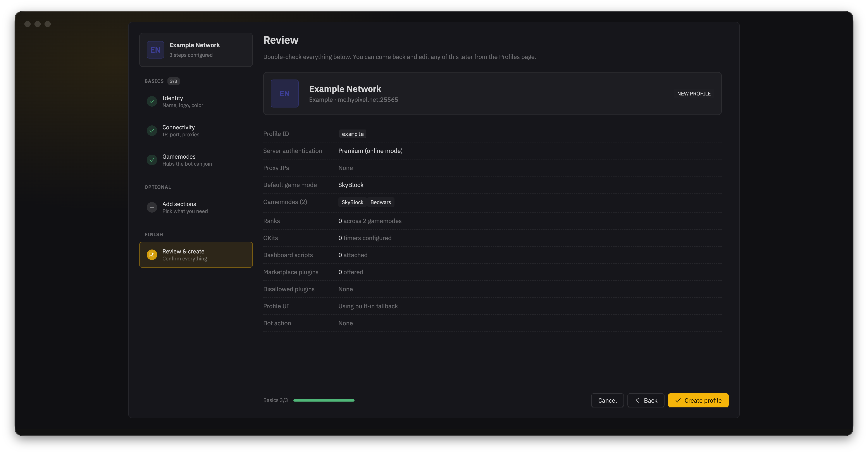The height and width of the screenshot is (454, 868).
Task: Click the checkmark icon on Create profile
Action: (678, 400)
